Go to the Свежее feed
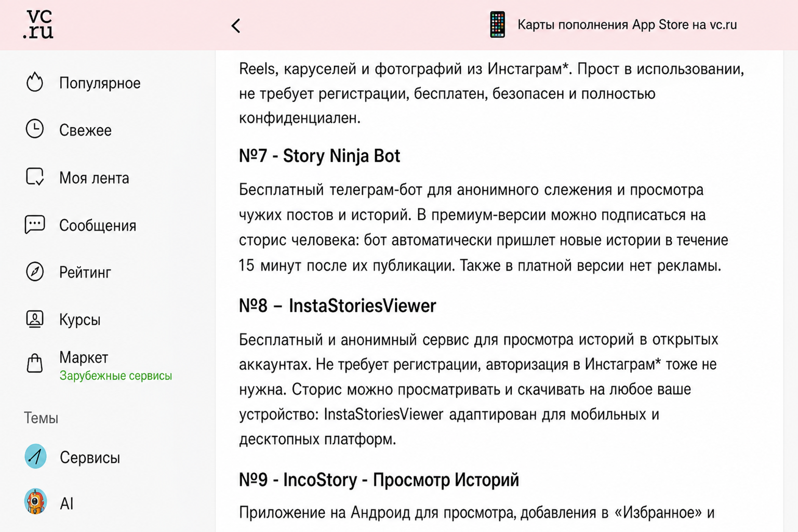Screen dimensions: 798x532 coord(85,130)
